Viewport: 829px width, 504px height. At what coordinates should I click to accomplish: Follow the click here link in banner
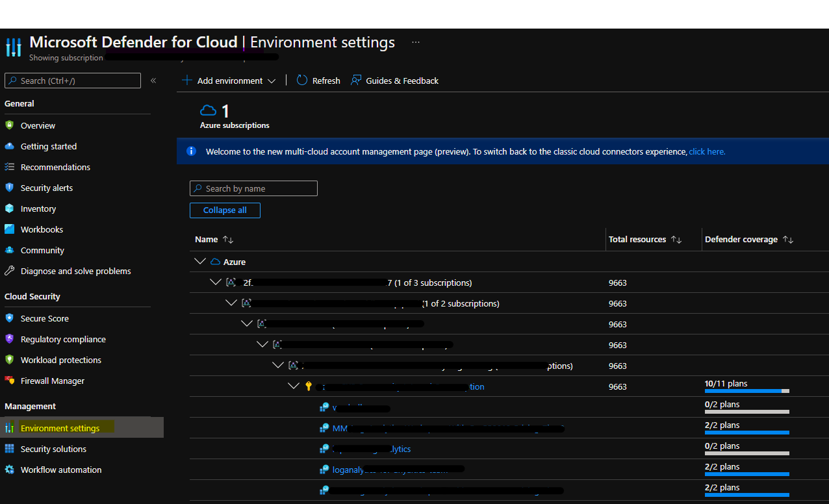(x=707, y=151)
